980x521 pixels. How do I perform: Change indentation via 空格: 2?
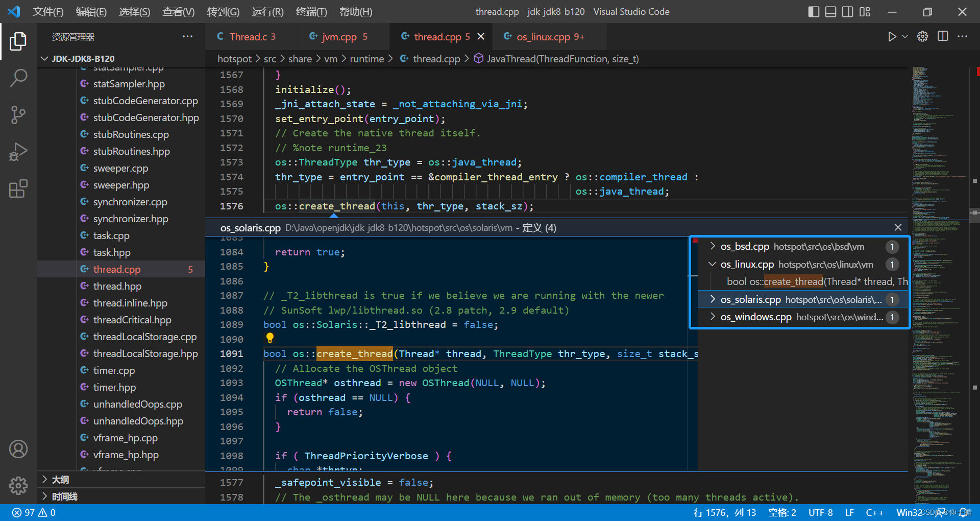pos(782,512)
